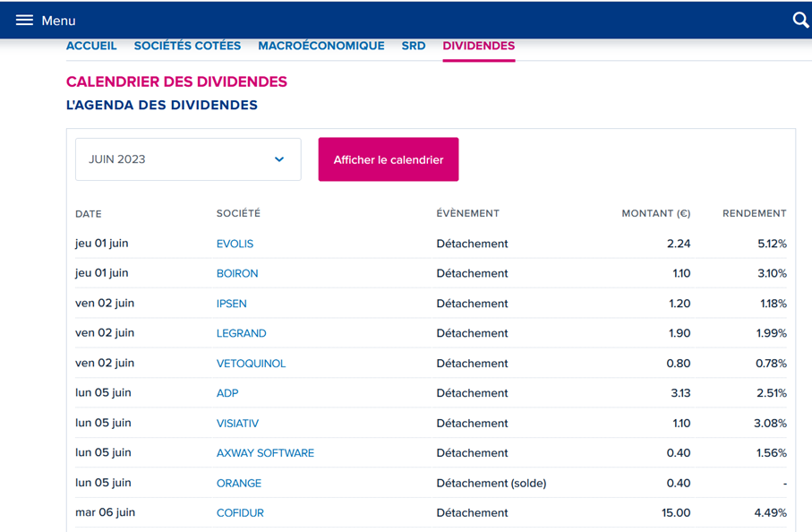Click the MONTANT (€) column header
The image size is (812, 532).
tap(656, 213)
